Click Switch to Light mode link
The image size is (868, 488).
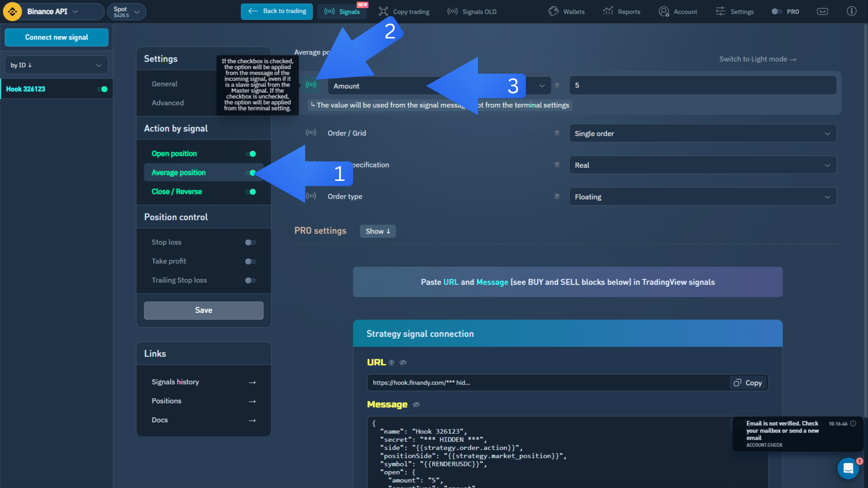[758, 59]
